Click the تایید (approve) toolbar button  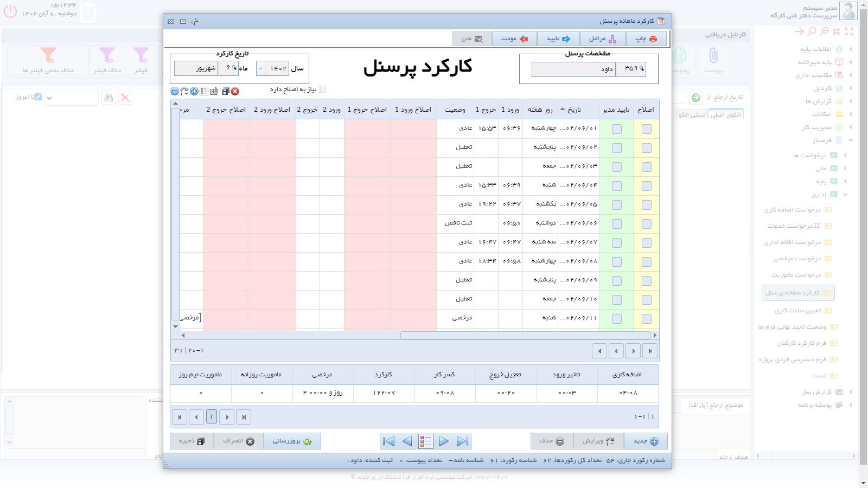[x=559, y=38]
